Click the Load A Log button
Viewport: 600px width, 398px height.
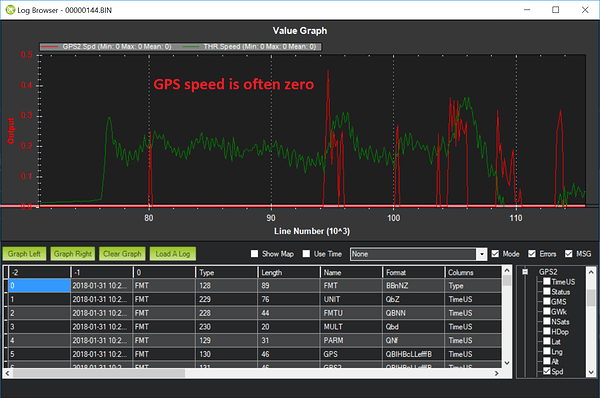[x=173, y=254]
